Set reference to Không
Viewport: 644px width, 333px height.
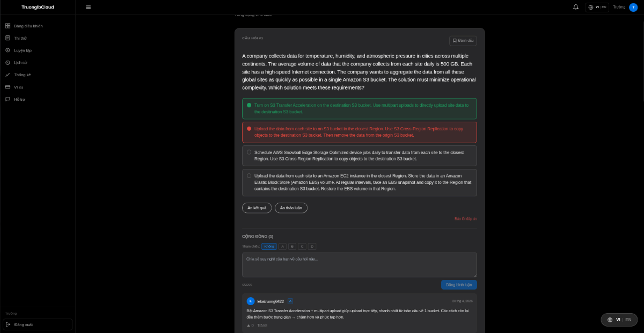[269, 247]
